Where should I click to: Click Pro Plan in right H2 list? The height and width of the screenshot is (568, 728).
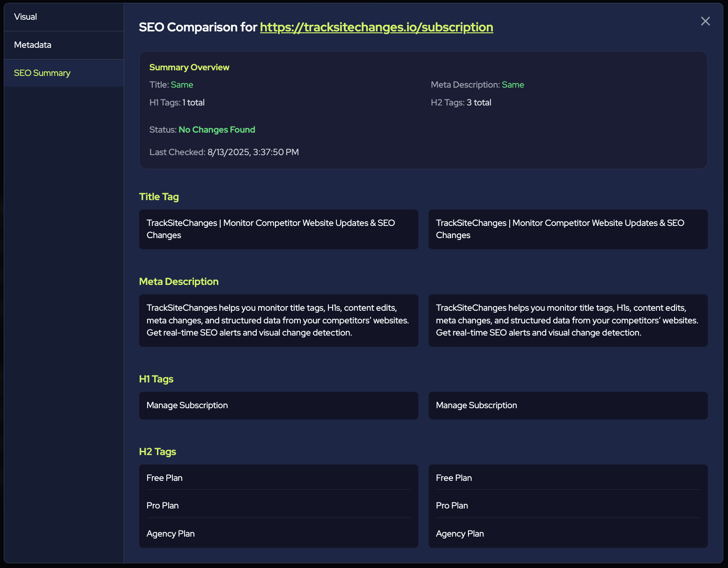point(452,506)
